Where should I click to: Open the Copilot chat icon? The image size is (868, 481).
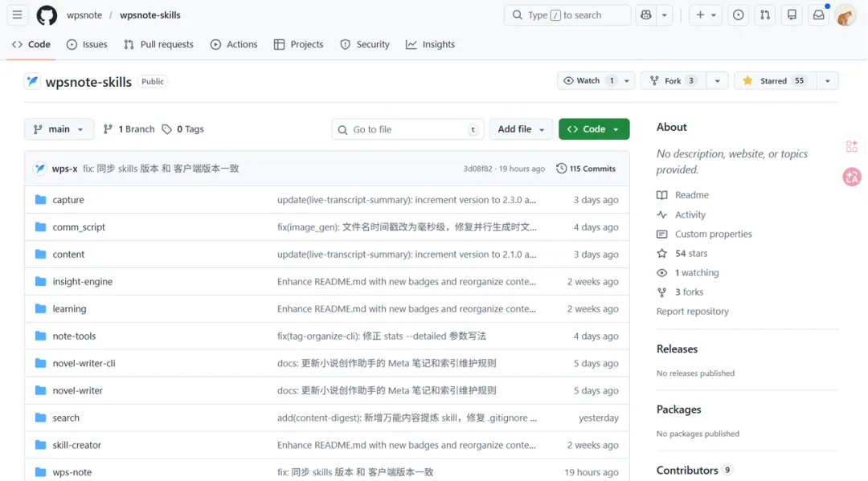pyautogui.click(x=646, y=15)
